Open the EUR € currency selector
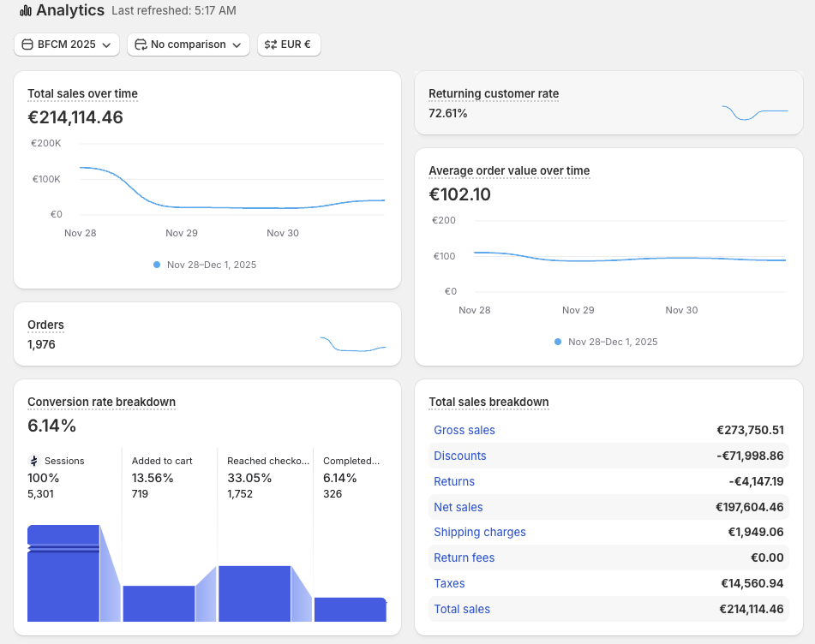 pos(289,45)
